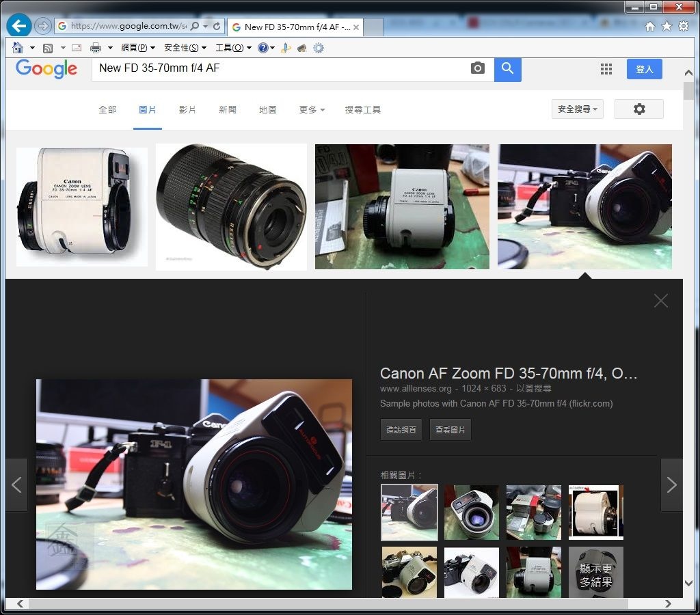Open Google search settings gear button
The height and width of the screenshot is (615, 700).
pyautogui.click(x=639, y=109)
